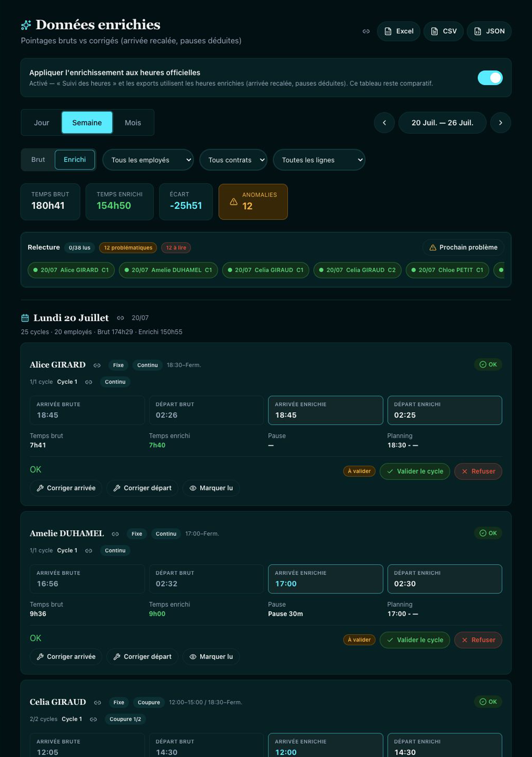Click the OK status badge on Celia GIRAUD's card
Viewport: 532px width, 757px height.
click(x=488, y=702)
